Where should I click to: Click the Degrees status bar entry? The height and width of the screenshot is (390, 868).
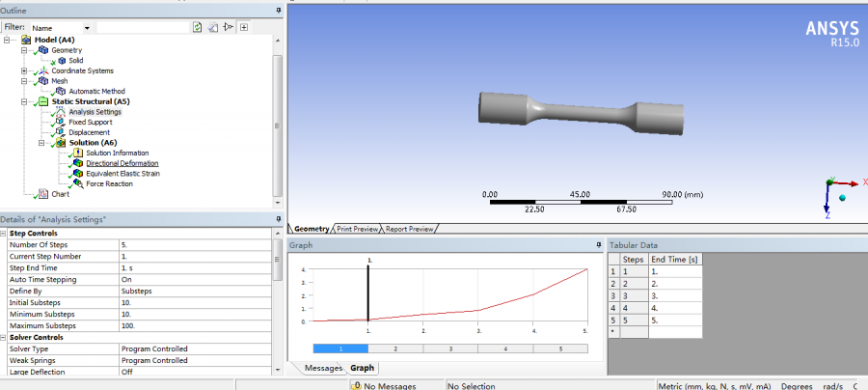pos(797,386)
